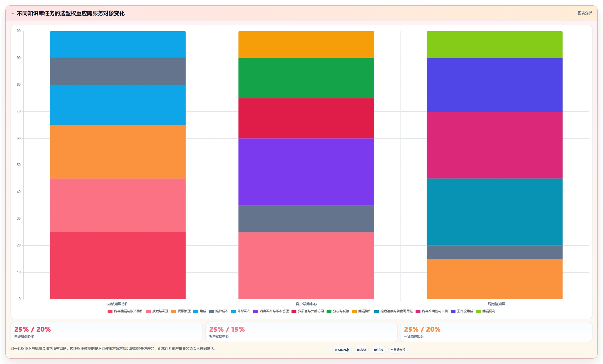Click the crimson segment in 客户帮助中心 bar
This screenshot has height=364, width=603.
click(306, 118)
